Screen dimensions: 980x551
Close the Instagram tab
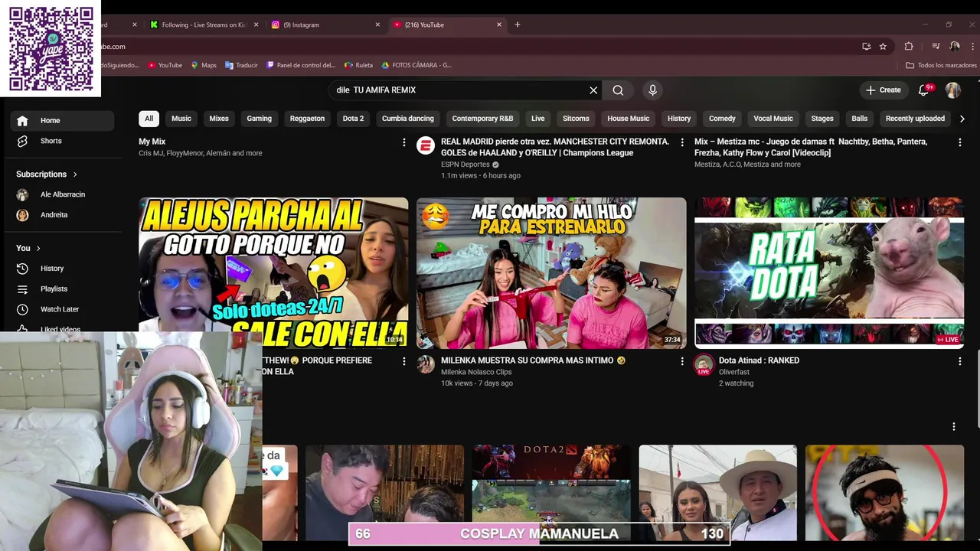coord(377,24)
